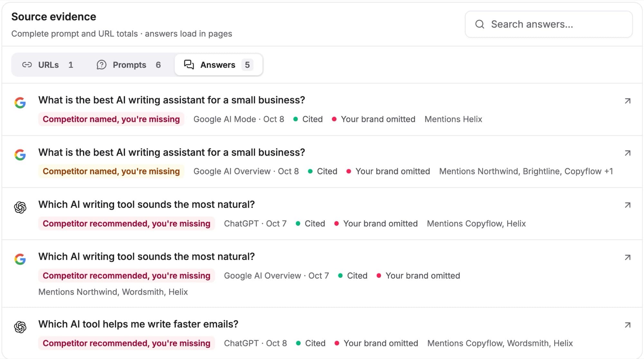Click 'Mentions Northwind, Wordsmith, Helix' text
The image size is (644, 359).
pyautogui.click(x=113, y=292)
